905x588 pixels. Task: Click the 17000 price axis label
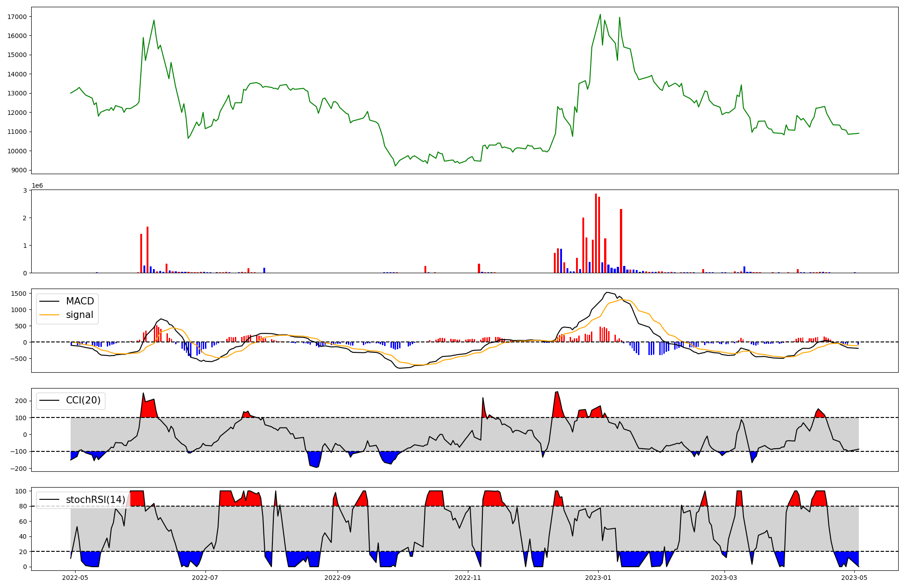point(17,17)
